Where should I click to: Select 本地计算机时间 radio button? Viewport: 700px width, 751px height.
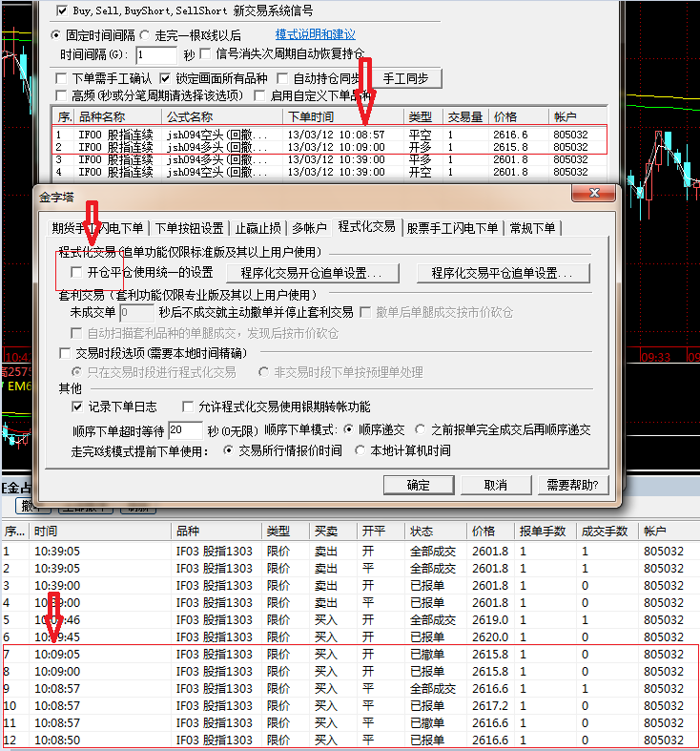[360, 450]
